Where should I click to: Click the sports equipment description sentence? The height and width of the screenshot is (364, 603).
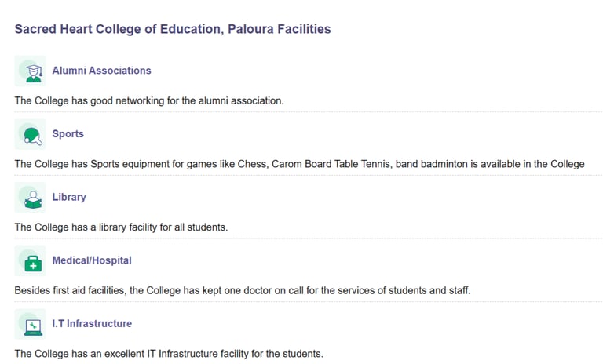click(x=299, y=164)
